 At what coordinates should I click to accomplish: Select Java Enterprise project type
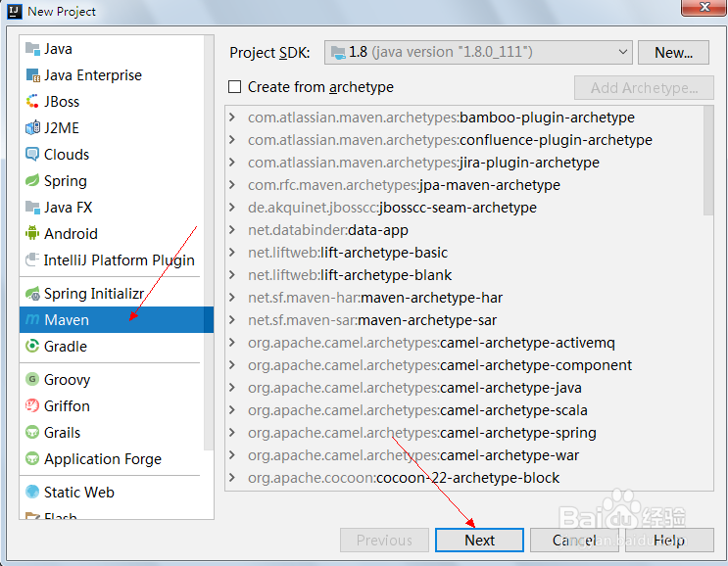pyautogui.click(x=93, y=75)
